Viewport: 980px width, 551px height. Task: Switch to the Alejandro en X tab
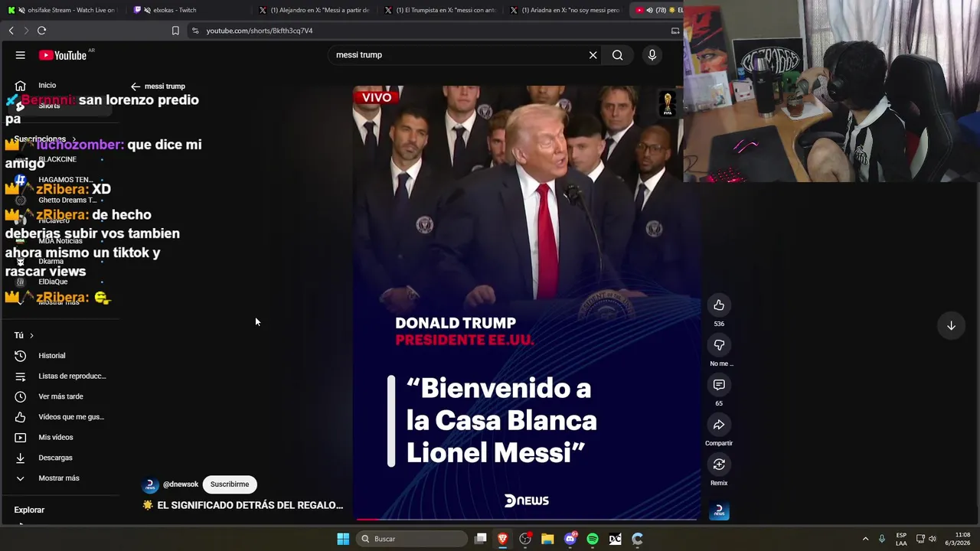point(314,10)
